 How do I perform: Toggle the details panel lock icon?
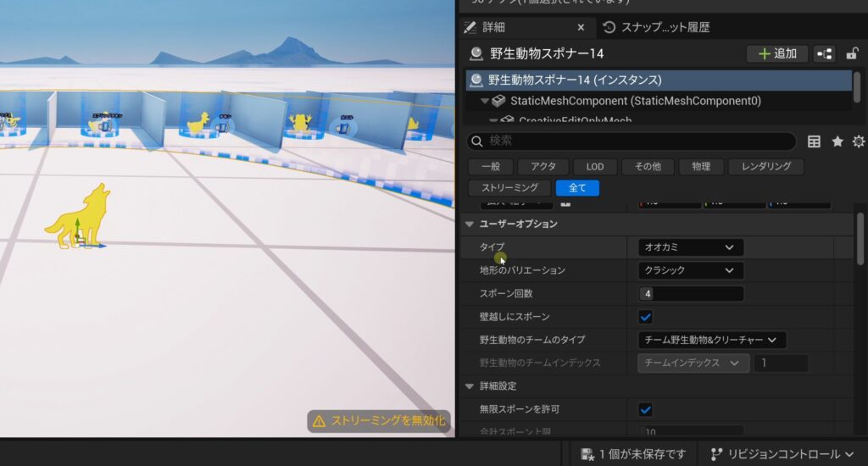[852, 53]
